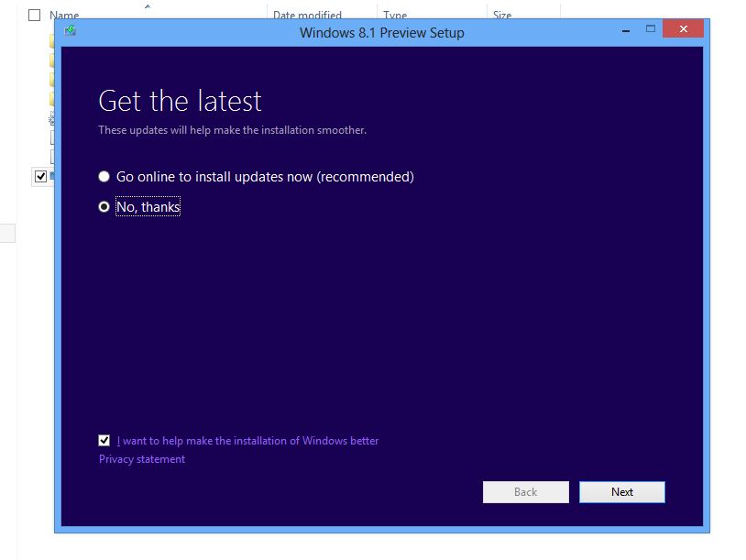Sort files by the Name column
Screen dimensions: 746x560
[x=64, y=15]
